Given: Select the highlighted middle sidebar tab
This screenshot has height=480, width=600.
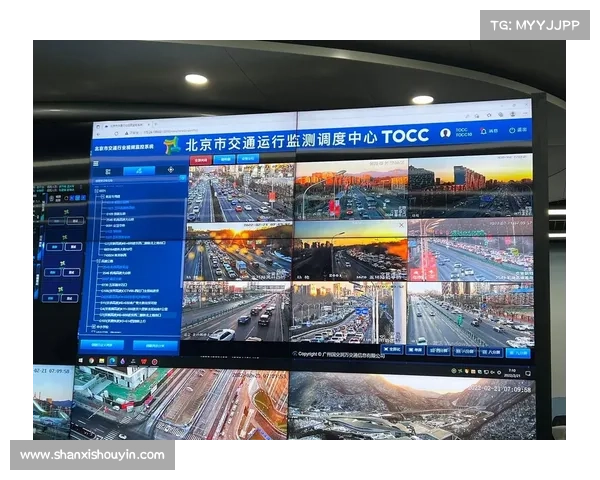Looking at the screenshot, I should [x=138, y=171].
